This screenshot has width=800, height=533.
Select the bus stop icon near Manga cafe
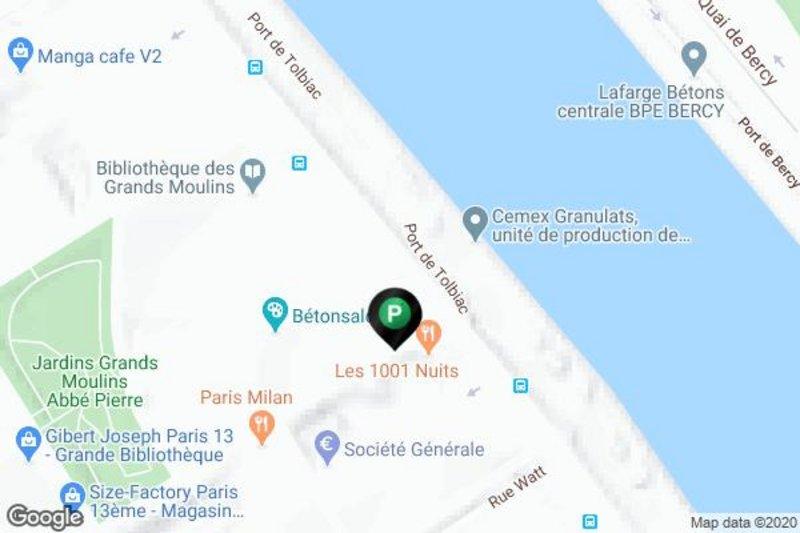click(x=255, y=67)
